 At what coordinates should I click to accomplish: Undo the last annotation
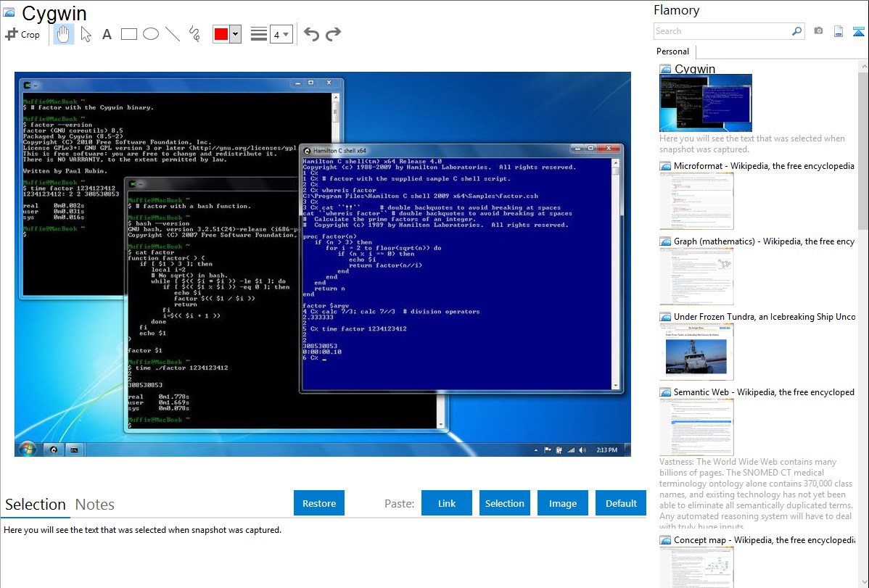pos(311,34)
